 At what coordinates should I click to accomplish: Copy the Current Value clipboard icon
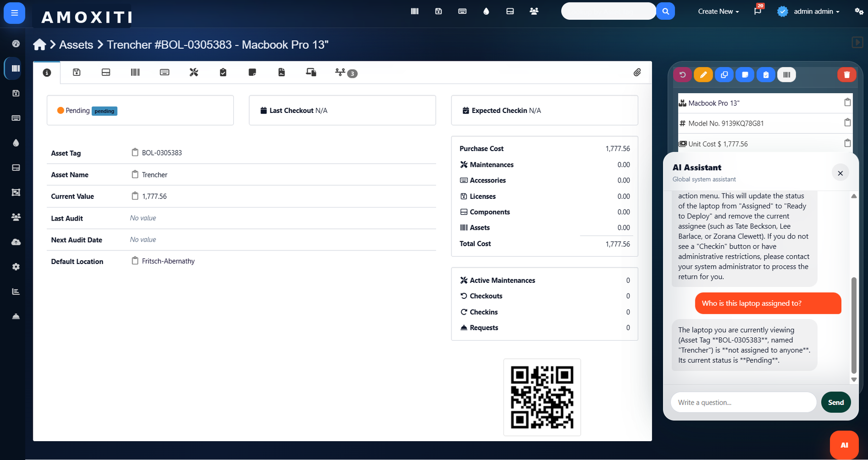point(135,196)
